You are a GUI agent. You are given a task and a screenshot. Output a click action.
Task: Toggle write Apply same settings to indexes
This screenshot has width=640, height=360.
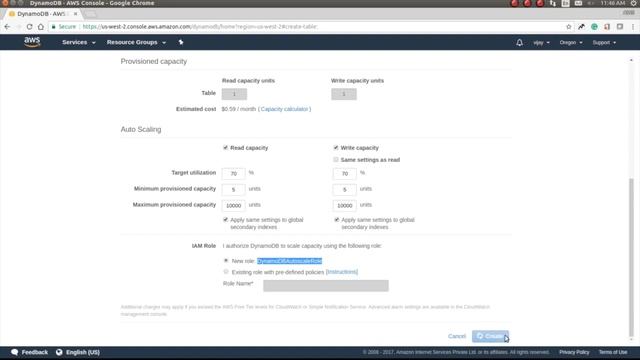[x=337, y=220]
